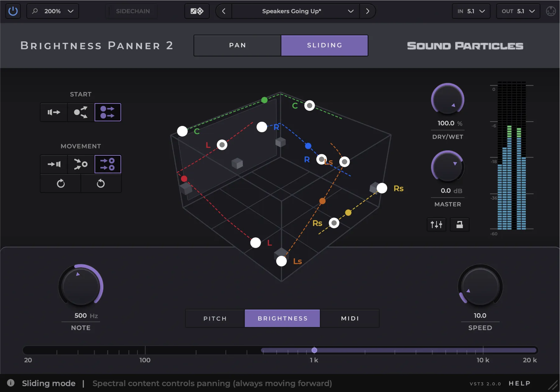Viewport: 560px width, 392px height.
Task: Click the grey-center node beside green C
Action: [x=309, y=106]
